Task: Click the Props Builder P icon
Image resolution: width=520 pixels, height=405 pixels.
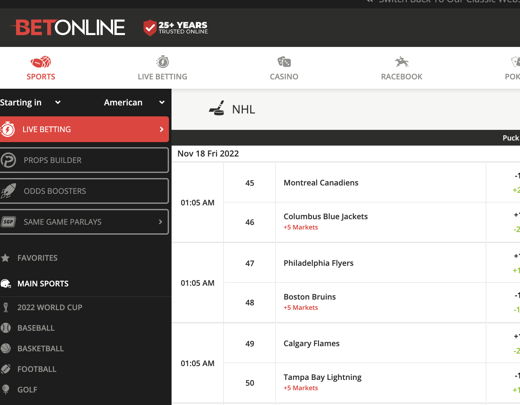Action: (x=8, y=160)
